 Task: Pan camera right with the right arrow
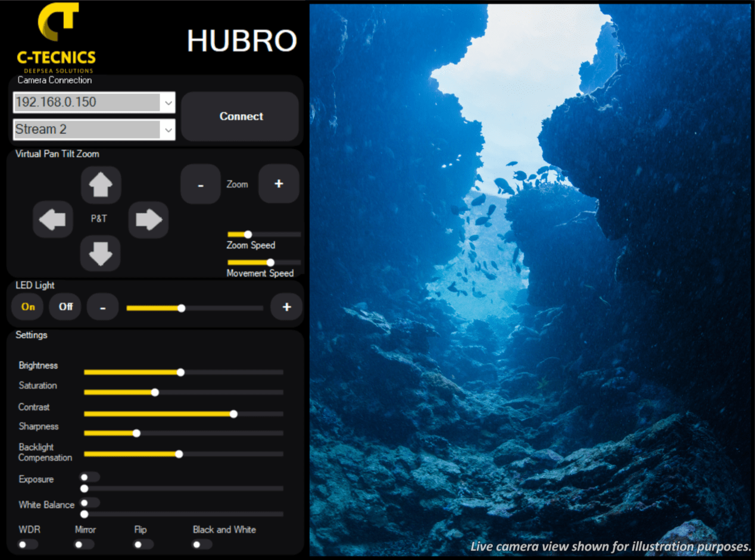click(x=148, y=220)
